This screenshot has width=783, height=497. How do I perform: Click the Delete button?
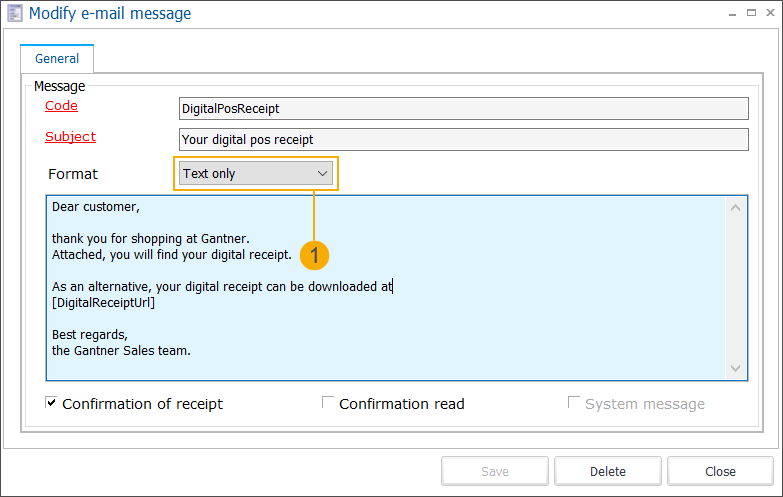click(x=608, y=471)
